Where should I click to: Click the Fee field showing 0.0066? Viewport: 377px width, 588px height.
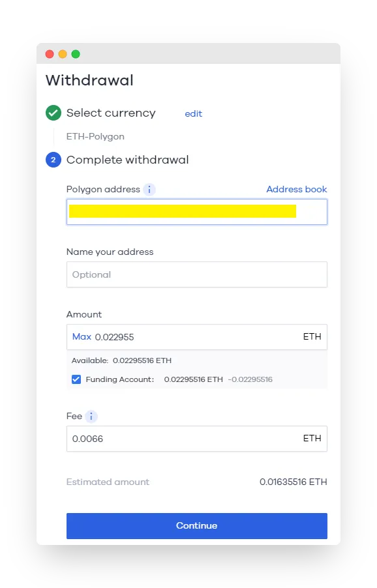pos(197,439)
